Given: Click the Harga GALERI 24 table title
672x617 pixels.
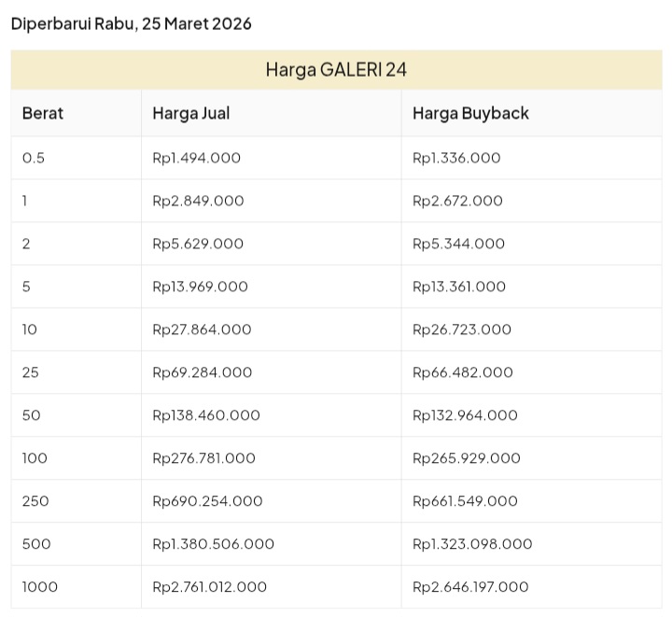Looking at the screenshot, I should pyautogui.click(x=336, y=70).
